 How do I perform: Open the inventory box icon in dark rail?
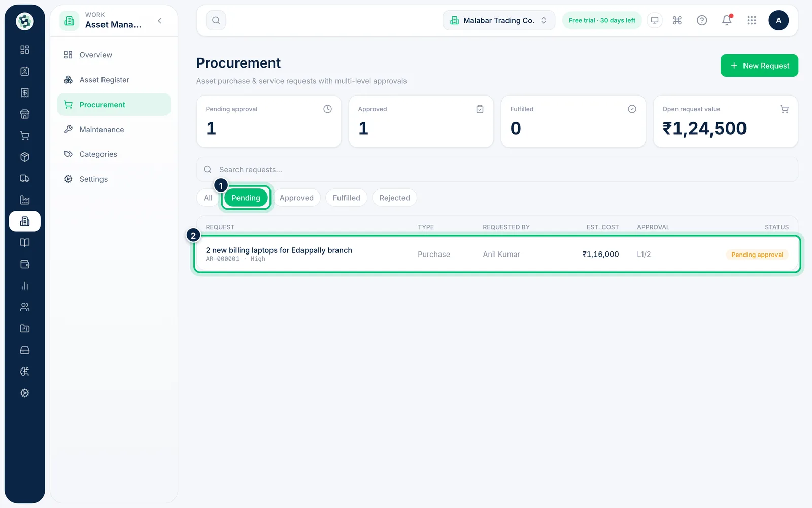pyautogui.click(x=24, y=157)
